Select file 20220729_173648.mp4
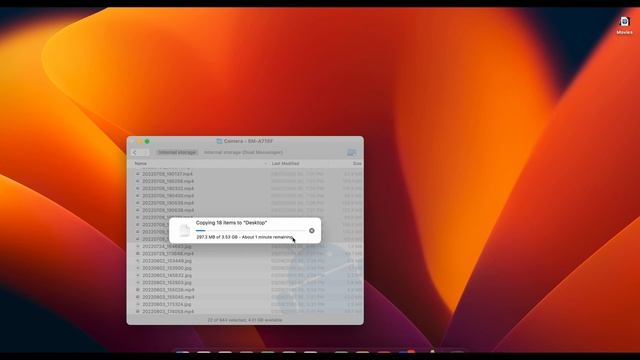Screen dimensions: 640x360 [168, 253]
